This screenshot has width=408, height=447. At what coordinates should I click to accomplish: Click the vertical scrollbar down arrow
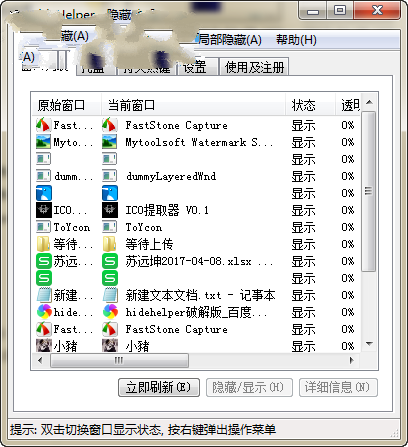(369, 344)
